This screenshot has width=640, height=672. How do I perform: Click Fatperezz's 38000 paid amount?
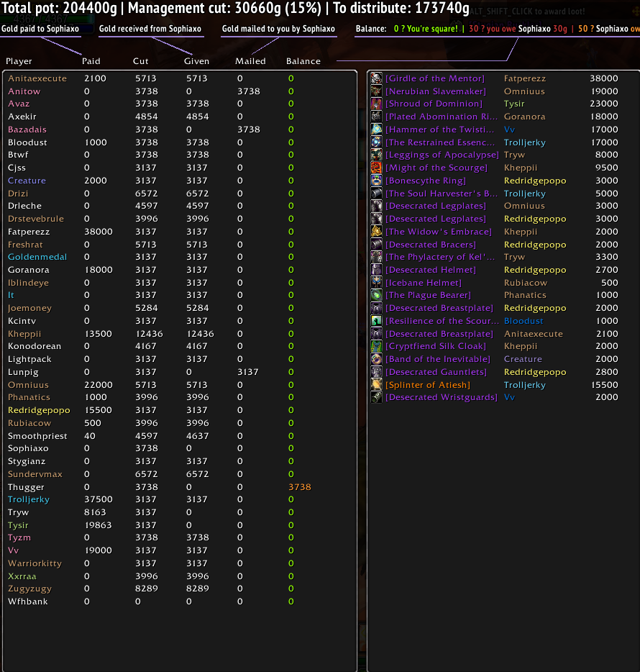coord(99,232)
